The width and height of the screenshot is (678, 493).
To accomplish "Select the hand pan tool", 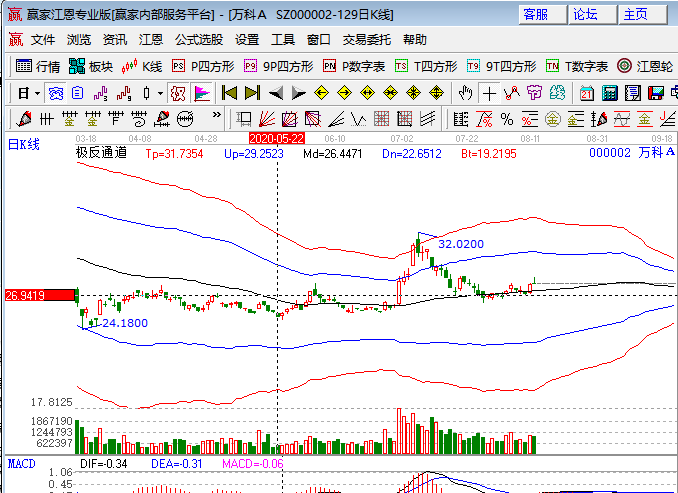I will (x=465, y=93).
